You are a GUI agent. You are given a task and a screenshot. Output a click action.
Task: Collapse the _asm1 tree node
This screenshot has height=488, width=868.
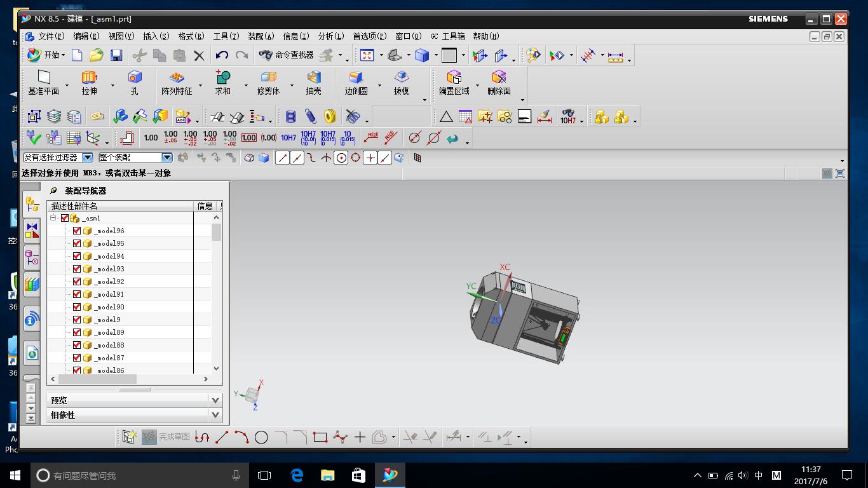(53, 218)
